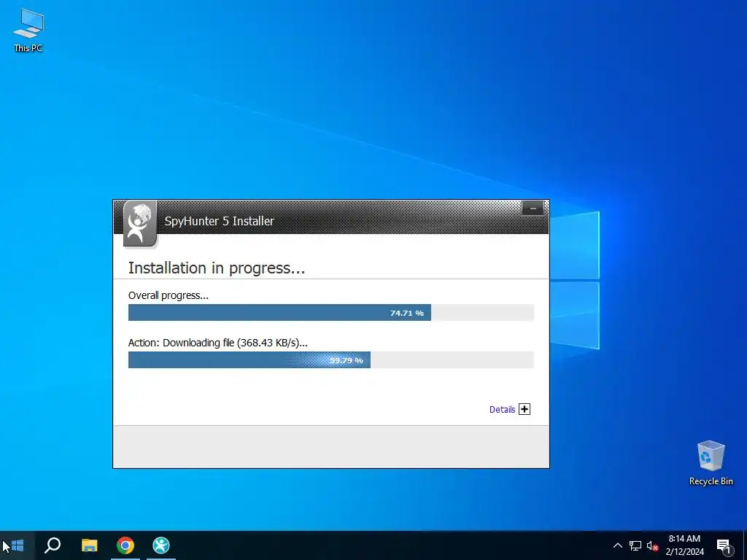Click the Details link in the installer

pos(502,410)
